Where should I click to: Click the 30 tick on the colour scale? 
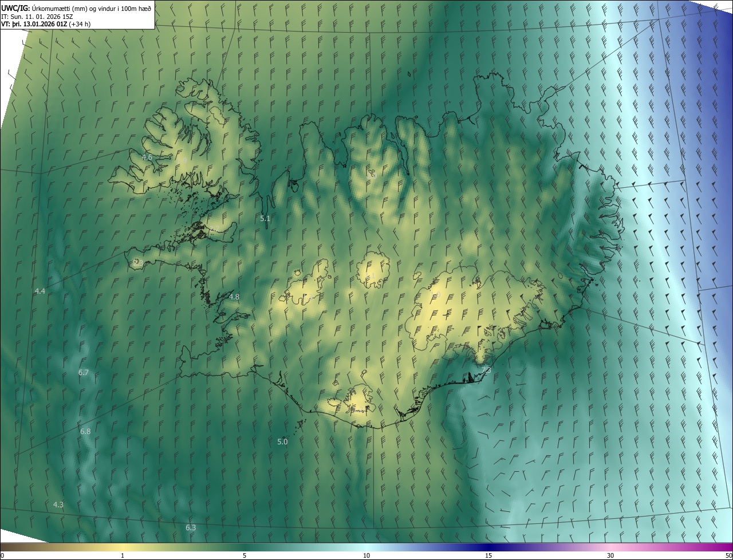pos(610,555)
